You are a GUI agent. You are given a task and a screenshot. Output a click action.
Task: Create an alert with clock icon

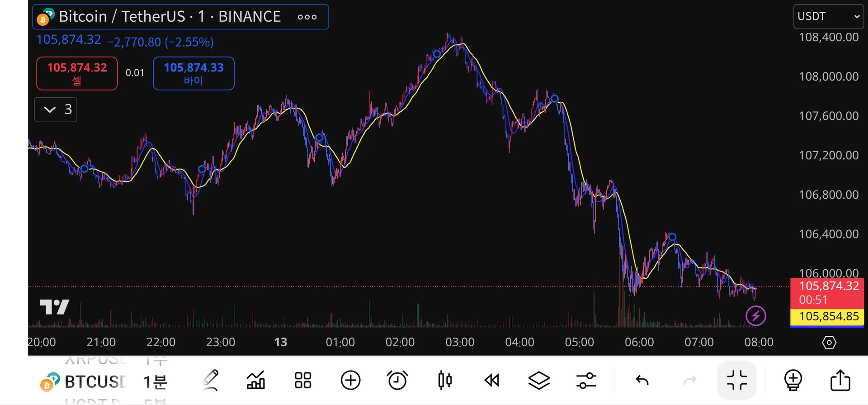[398, 380]
